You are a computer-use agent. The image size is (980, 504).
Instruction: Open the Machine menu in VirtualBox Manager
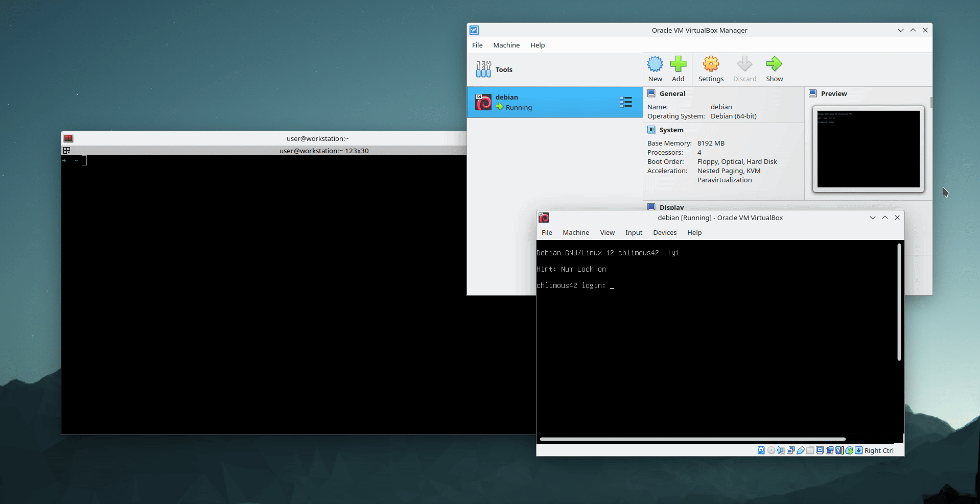click(x=506, y=45)
